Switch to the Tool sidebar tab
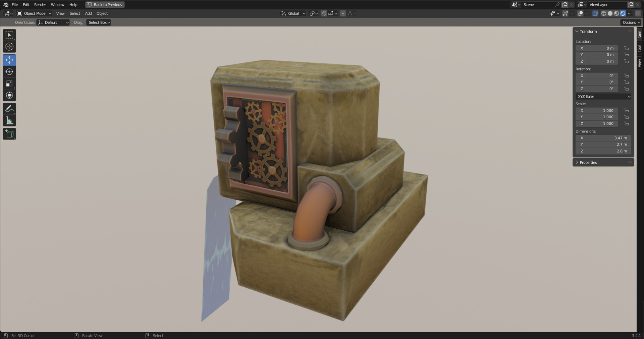This screenshot has width=644, height=339. point(639,49)
